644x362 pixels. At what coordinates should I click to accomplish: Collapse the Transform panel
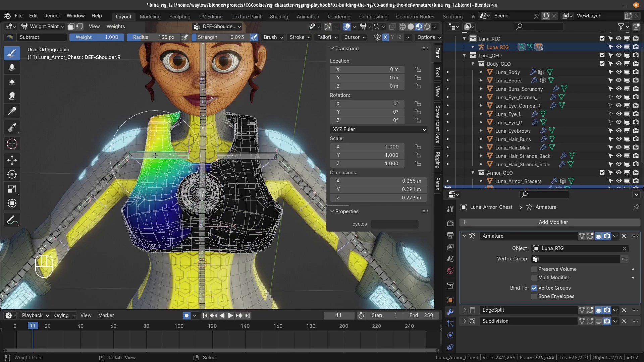click(332, 49)
